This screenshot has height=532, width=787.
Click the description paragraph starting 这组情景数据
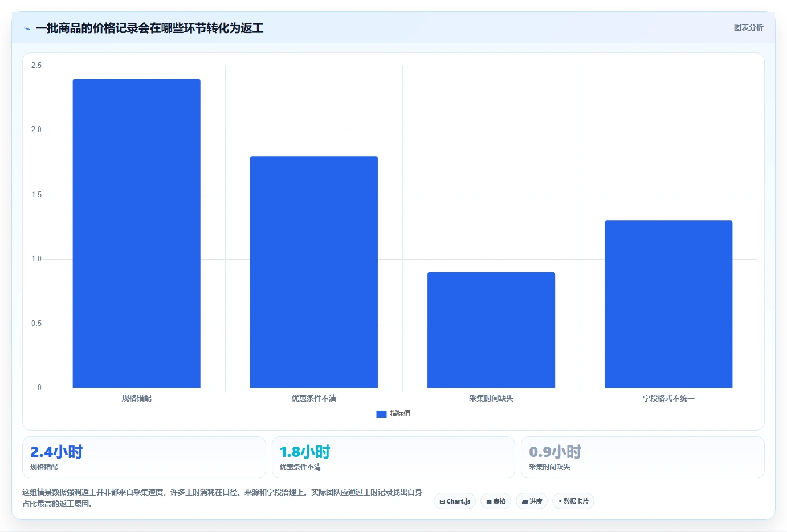(x=222, y=498)
